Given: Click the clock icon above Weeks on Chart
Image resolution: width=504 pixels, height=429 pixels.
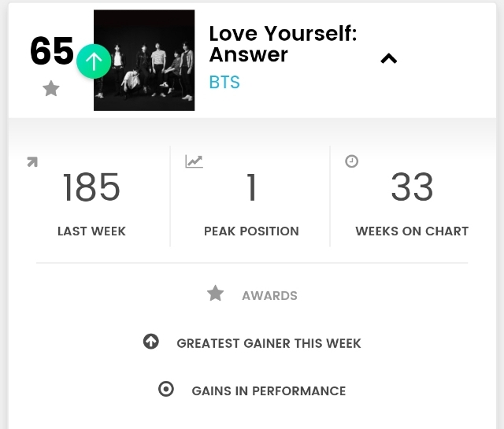Looking at the screenshot, I should 352,161.
